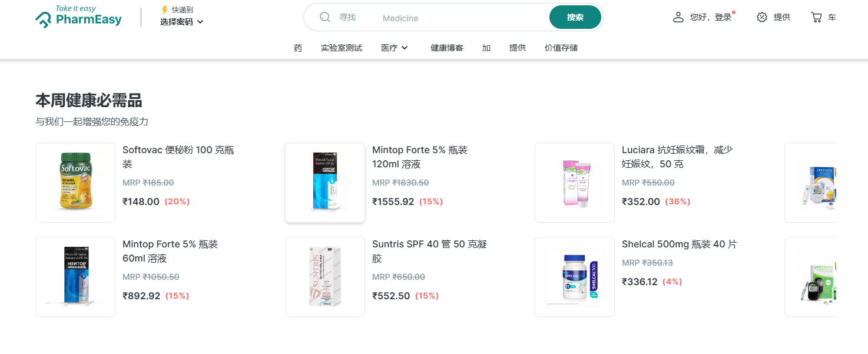Open the 选择密码 pincode dropdown
This screenshot has width=868, height=354.
tap(182, 22)
